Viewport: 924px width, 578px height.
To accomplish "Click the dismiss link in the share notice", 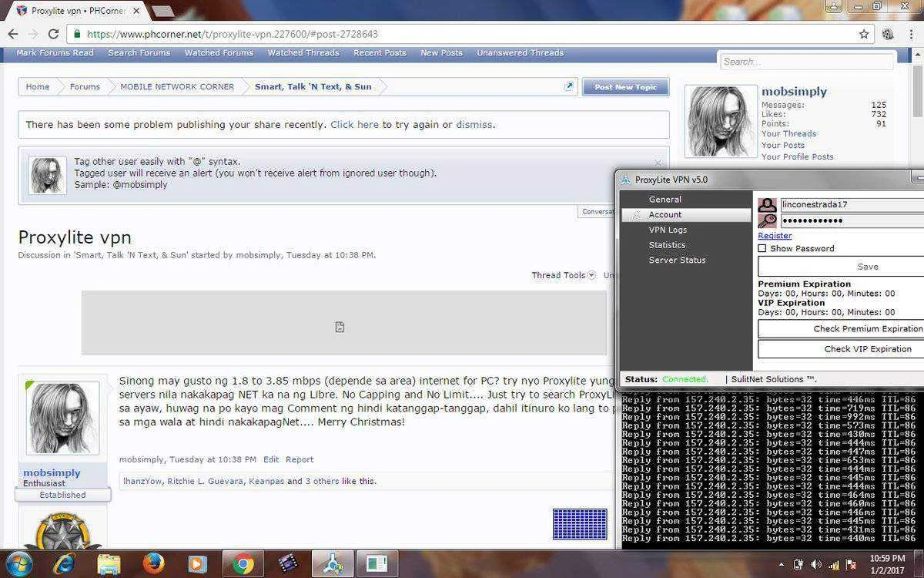I will pyautogui.click(x=474, y=124).
